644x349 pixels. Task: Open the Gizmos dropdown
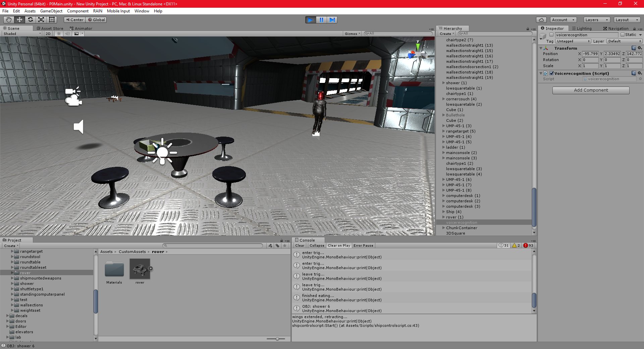pyautogui.click(x=353, y=34)
